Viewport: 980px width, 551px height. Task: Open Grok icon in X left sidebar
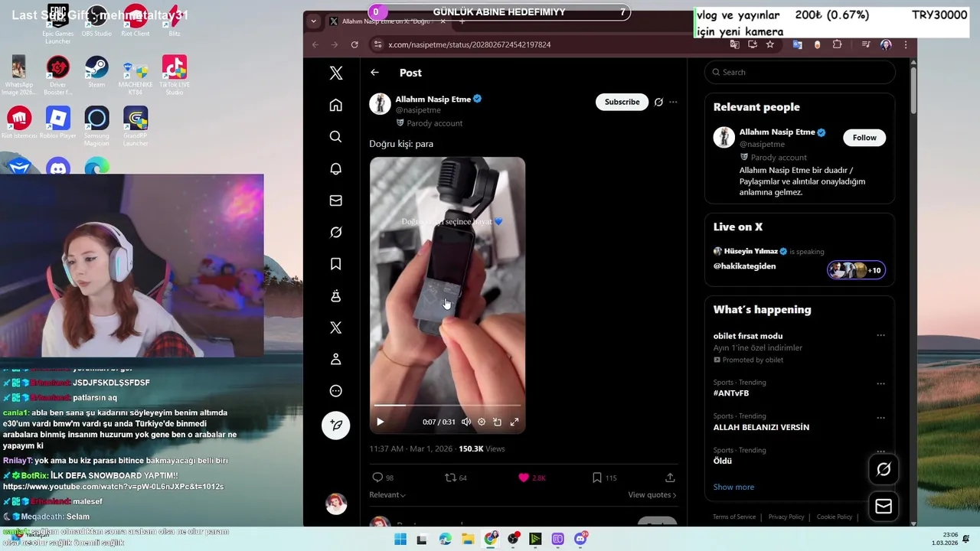click(x=335, y=232)
